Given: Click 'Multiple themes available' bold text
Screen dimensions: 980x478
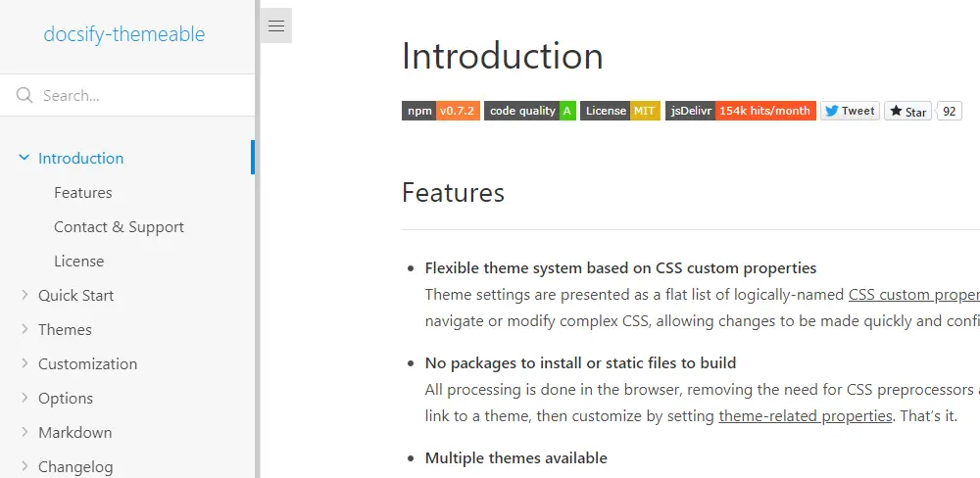Looking at the screenshot, I should pos(516,458).
